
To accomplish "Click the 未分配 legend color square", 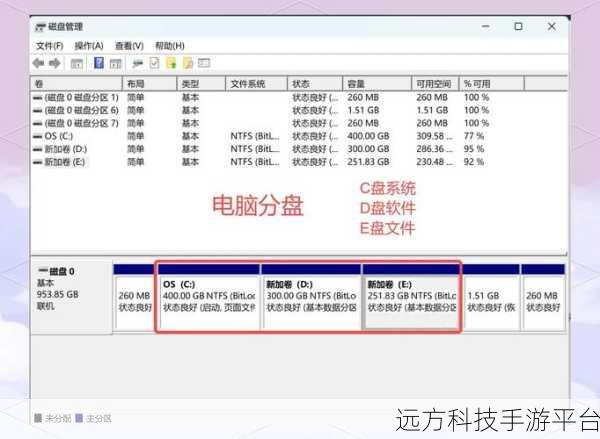I will (x=38, y=418).
